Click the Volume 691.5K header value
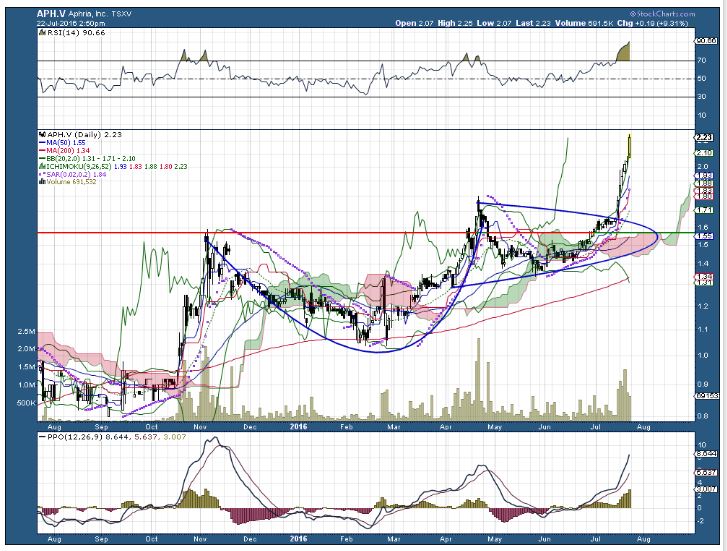Image resolution: width=727 pixels, height=551 pixels. (x=584, y=23)
